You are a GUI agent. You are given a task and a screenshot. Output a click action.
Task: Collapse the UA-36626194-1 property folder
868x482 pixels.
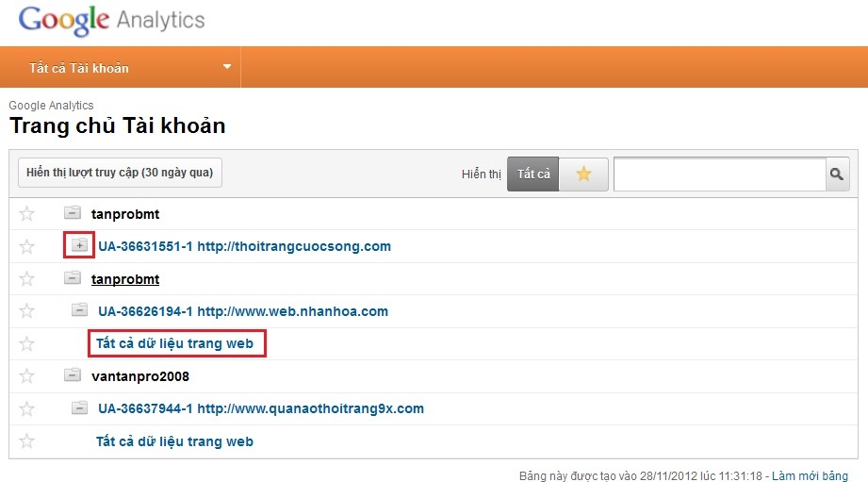pos(79,309)
